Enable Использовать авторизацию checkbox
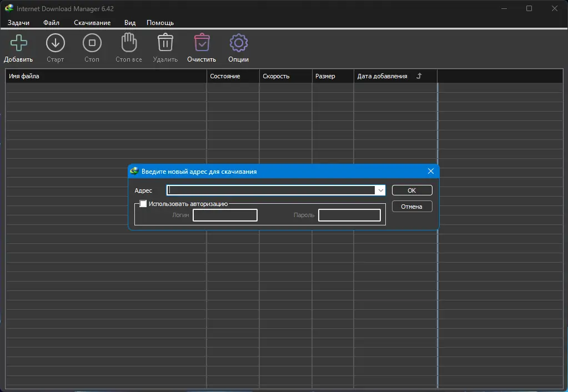The width and height of the screenshot is (568, 392). point(143,204)
